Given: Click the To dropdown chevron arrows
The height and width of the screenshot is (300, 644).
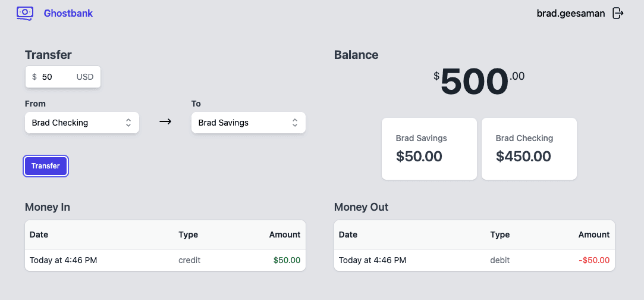Looking at the screenshot, I should click(x=295, y=123).
